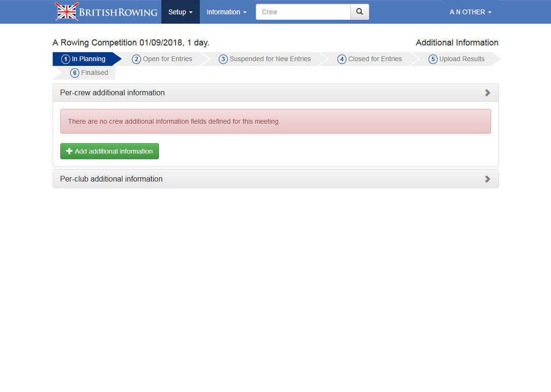Screen dimensions: 551x392
Task: Open the Setup dropdown menu
Action: pyautogui.click(x=180, y=12)
